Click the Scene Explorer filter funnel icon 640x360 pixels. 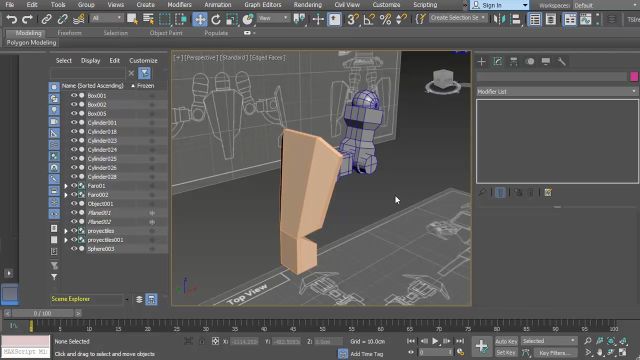coord(144,73)
